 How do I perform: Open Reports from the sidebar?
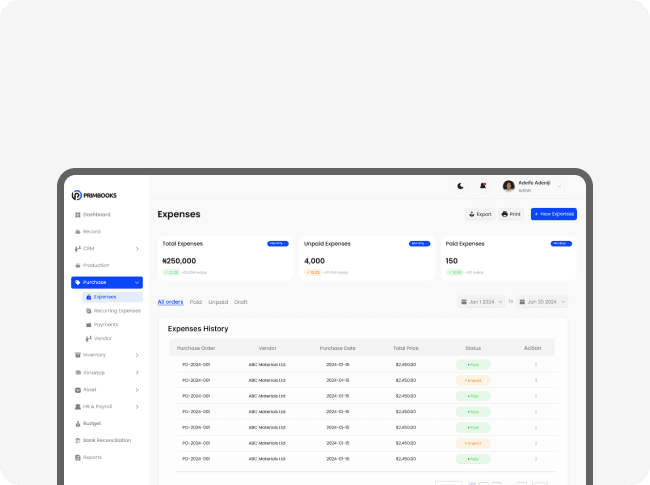(x=88, y=458)
